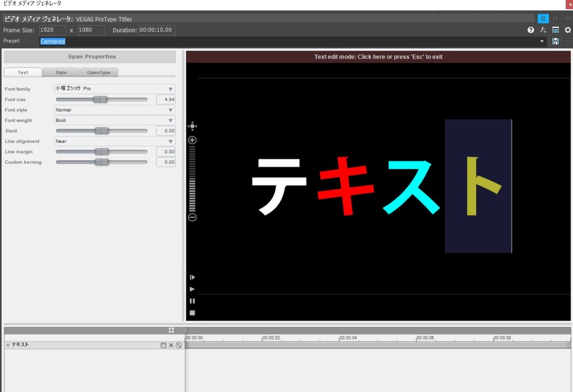Click the pan move icon in preview

[192, 126]
